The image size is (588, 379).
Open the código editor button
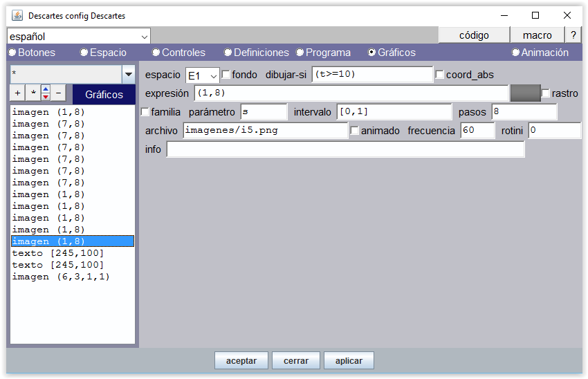pyautogui.click(x=474, y=35)
